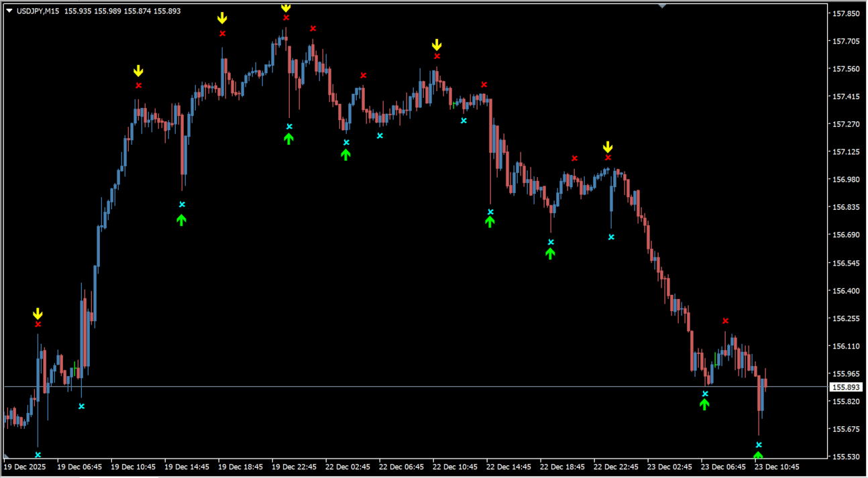The width and height of the screenshot is (868, 478).
Task: Select the cyan X marker near 22 Dec 18:45
Action: [x=550, y=241]
